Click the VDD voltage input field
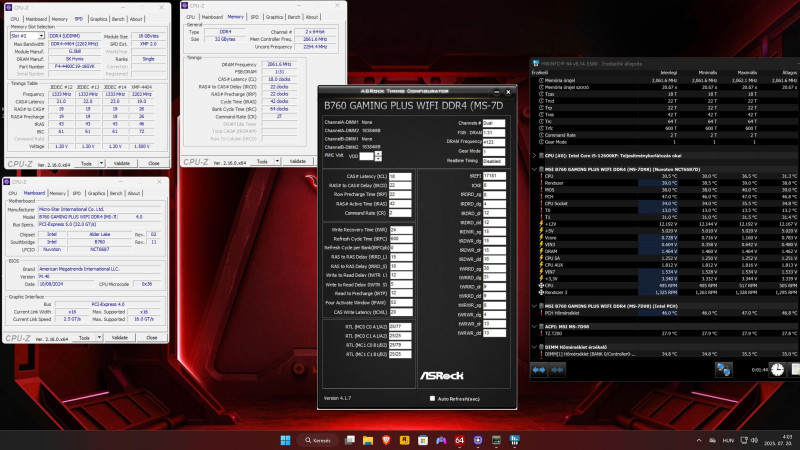This screenshot has height=450, width=800. coord(366,156)
